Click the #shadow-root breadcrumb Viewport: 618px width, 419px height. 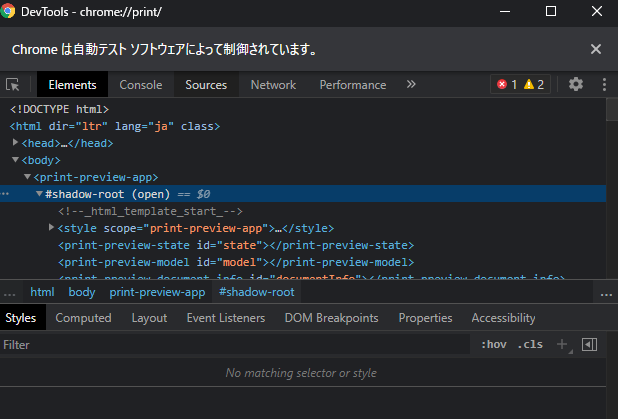click(x=257, y=292)
